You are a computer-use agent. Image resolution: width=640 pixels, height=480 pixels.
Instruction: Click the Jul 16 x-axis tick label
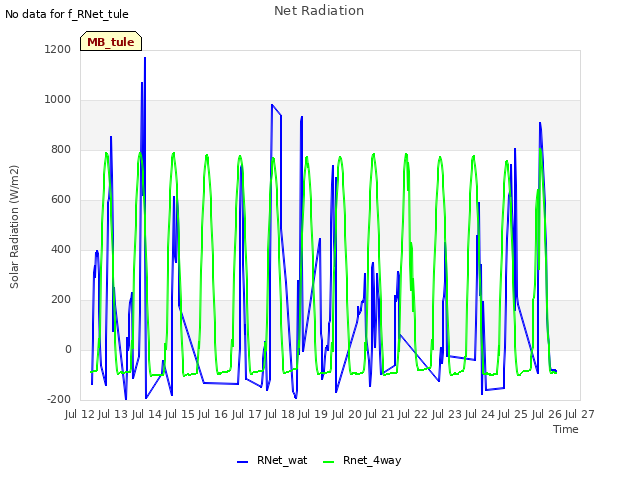[213, 414]
